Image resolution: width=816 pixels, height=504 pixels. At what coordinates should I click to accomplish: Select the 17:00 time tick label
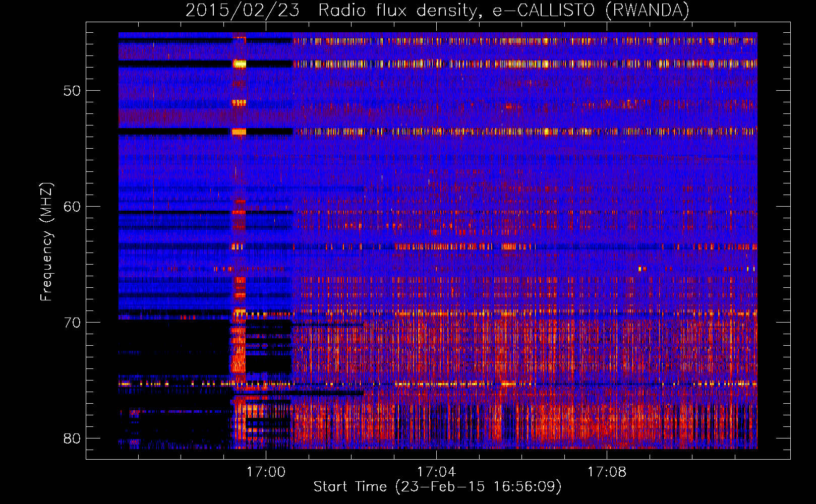click(x=266, y=472)
